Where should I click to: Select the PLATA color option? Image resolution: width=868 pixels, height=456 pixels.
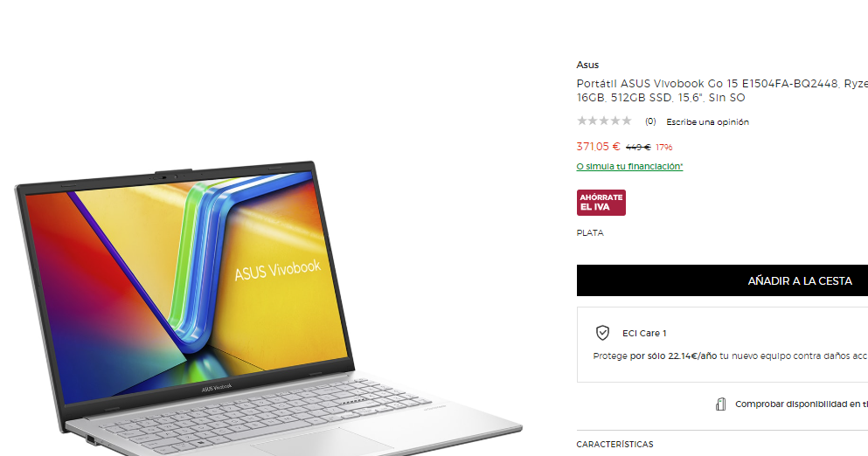[590, 233]
